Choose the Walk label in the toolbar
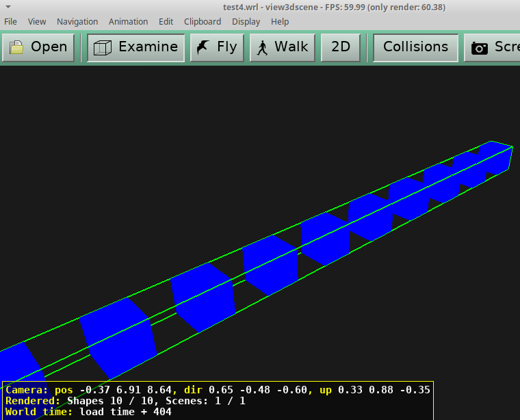 pos(291,47)
